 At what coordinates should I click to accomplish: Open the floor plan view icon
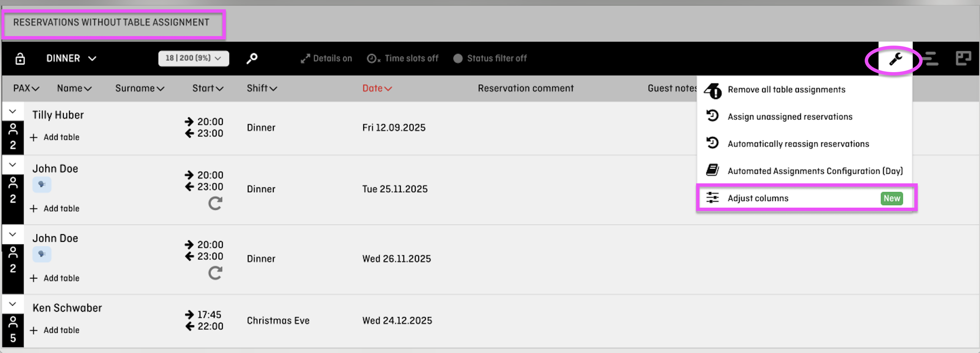click(963, 58)
